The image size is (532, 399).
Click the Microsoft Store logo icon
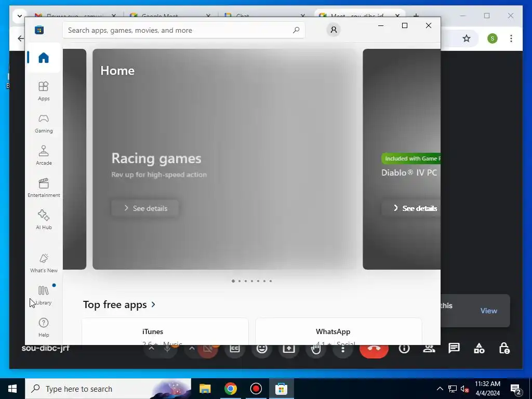click(39, 30)
